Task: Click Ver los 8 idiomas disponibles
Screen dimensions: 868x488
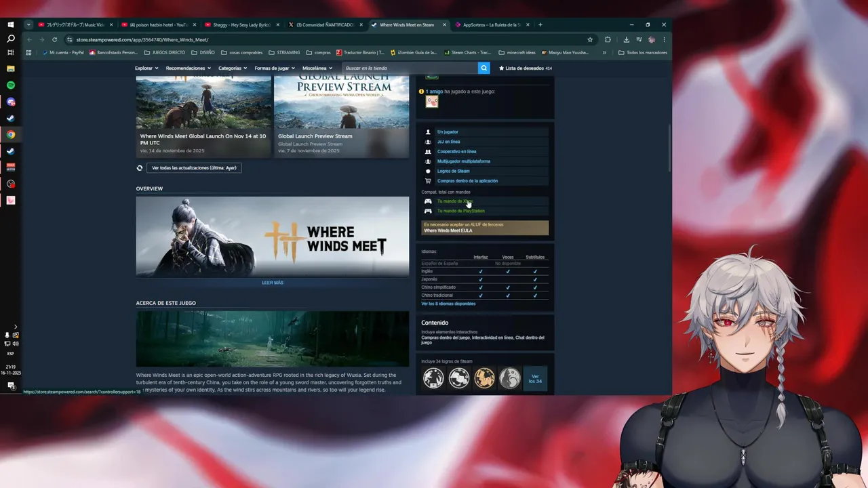Action: [448, 304]
